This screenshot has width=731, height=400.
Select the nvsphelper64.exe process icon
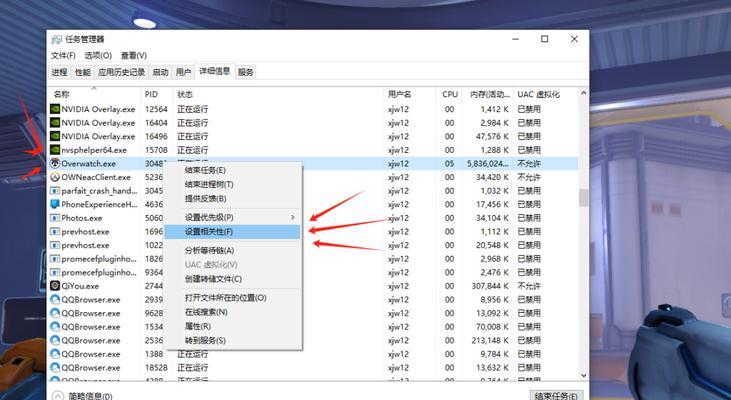click(55, 150)
